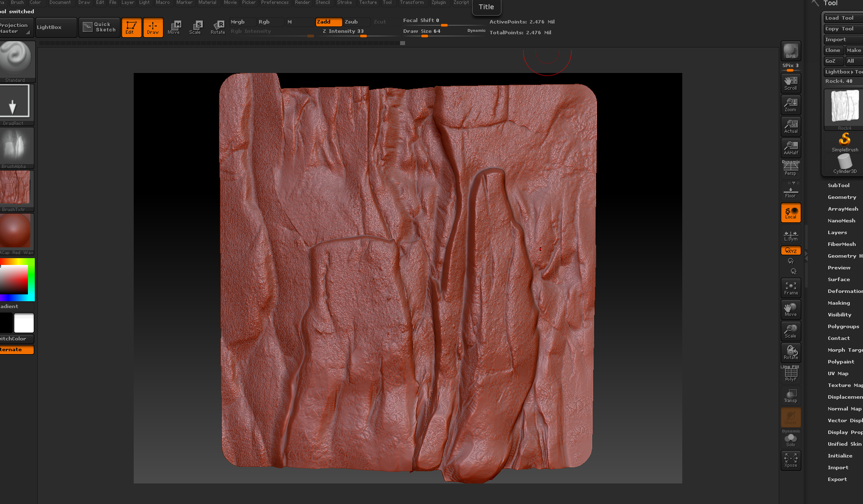863x504 pixels.
Task: Click the AAHalf view icon
Action: click(791, 147)
